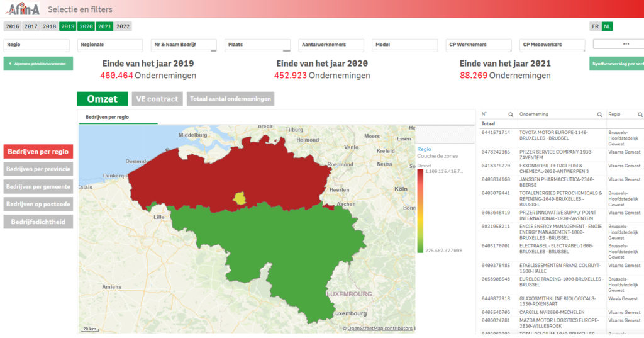
Task: Select company number 0441571714
Action: [x=496, y=133]
